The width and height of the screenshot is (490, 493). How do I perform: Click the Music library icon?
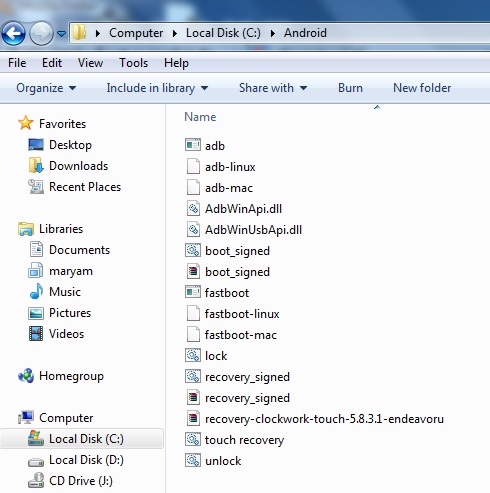pos(36,291)
